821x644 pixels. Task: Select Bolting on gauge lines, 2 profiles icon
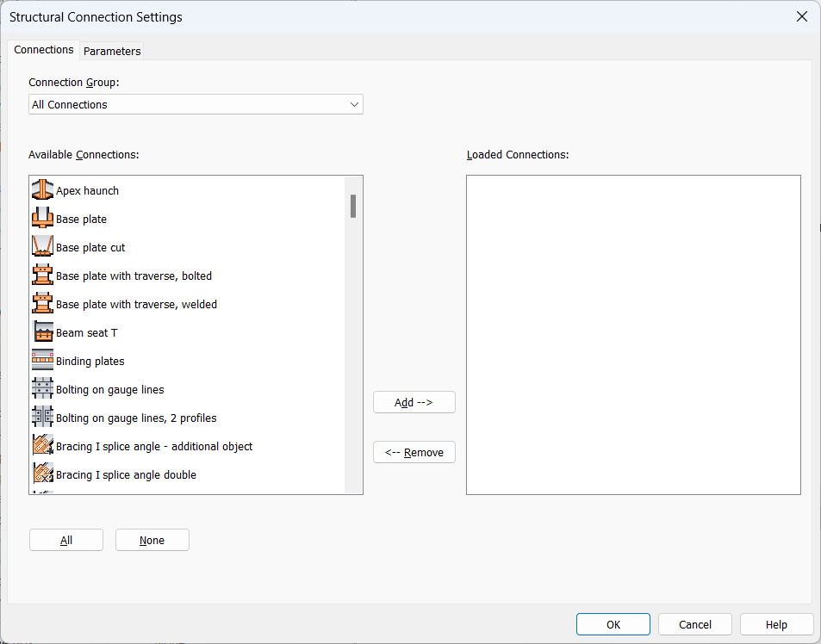42,418
